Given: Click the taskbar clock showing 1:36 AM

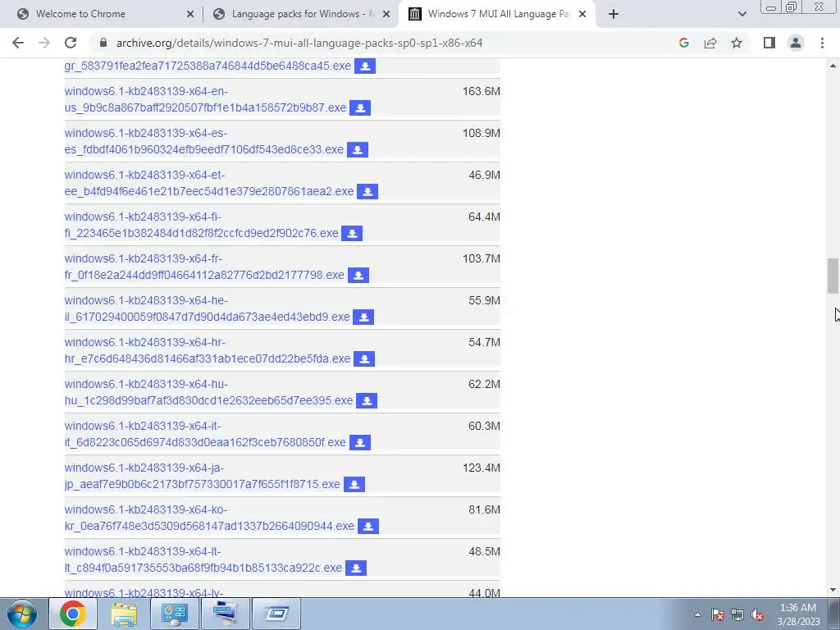Looking at the screenshot, I should 798,614.
